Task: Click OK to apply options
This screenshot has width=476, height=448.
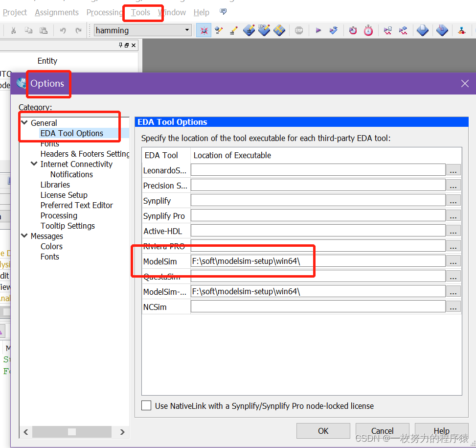Action: click(323, 431)
